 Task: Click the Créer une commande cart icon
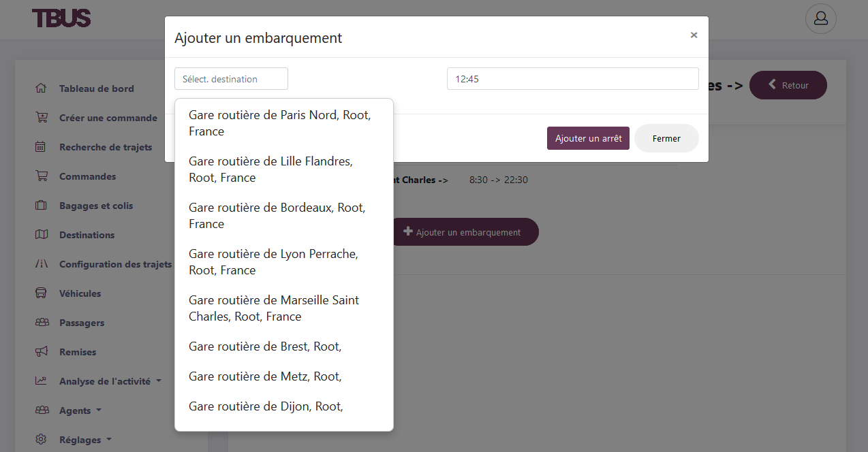click(41, 118)
